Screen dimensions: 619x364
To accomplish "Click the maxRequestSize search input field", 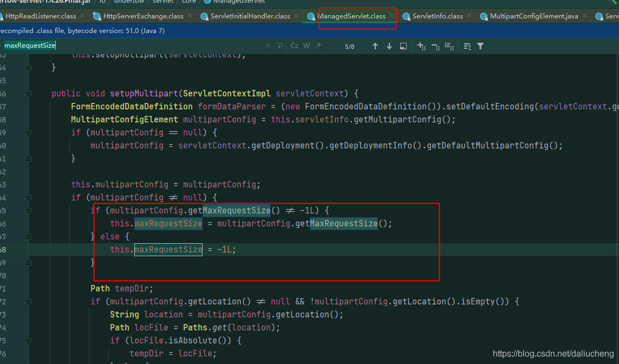I will click(134, 45).
